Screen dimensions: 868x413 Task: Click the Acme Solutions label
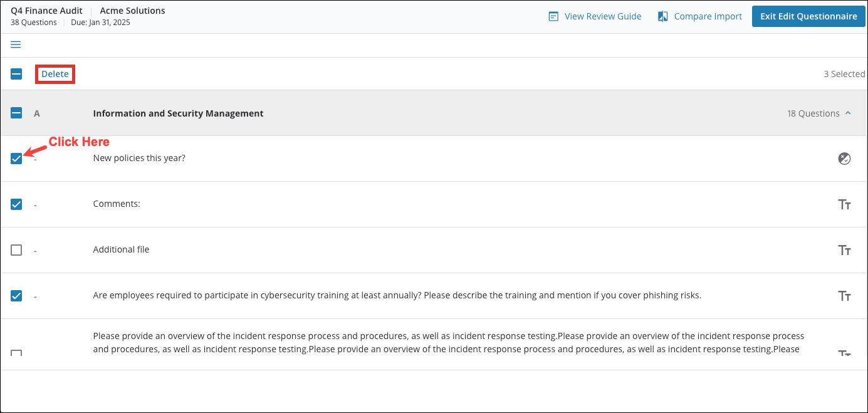[x=132, y=10]
